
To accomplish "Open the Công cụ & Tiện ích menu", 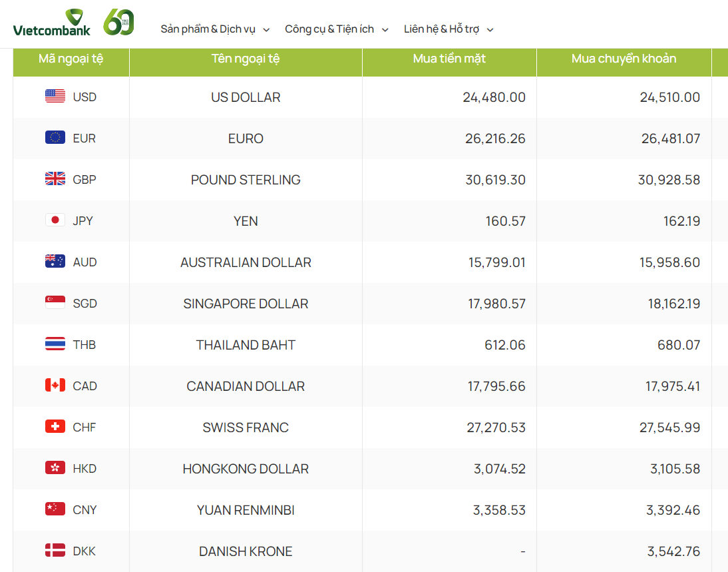I will pos(329,29).
